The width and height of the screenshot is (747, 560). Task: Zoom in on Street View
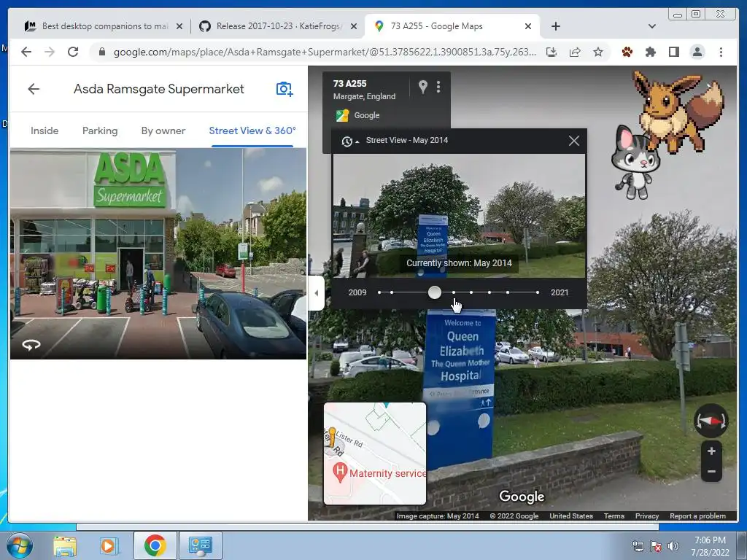(x=711, y=451)
